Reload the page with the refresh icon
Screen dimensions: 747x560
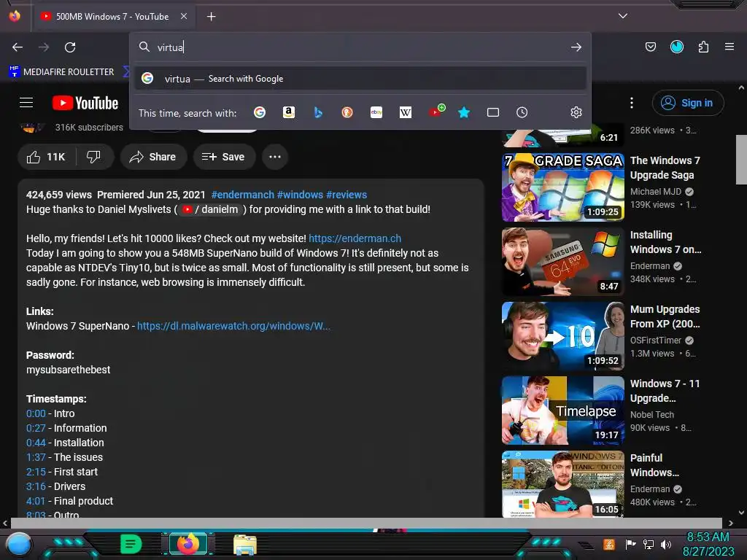(x=70, y=47)
